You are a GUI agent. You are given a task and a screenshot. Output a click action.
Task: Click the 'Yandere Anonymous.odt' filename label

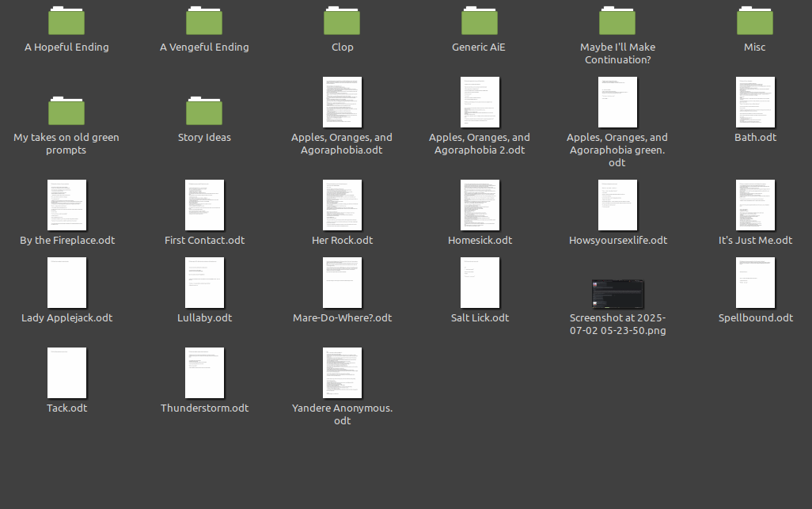click(343, 414)
